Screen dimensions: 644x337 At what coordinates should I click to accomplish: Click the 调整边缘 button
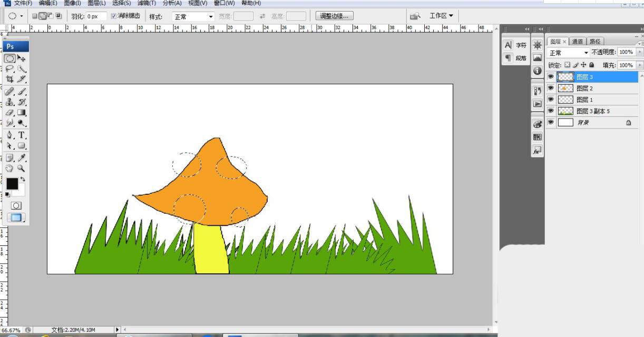tap(335, 16)
